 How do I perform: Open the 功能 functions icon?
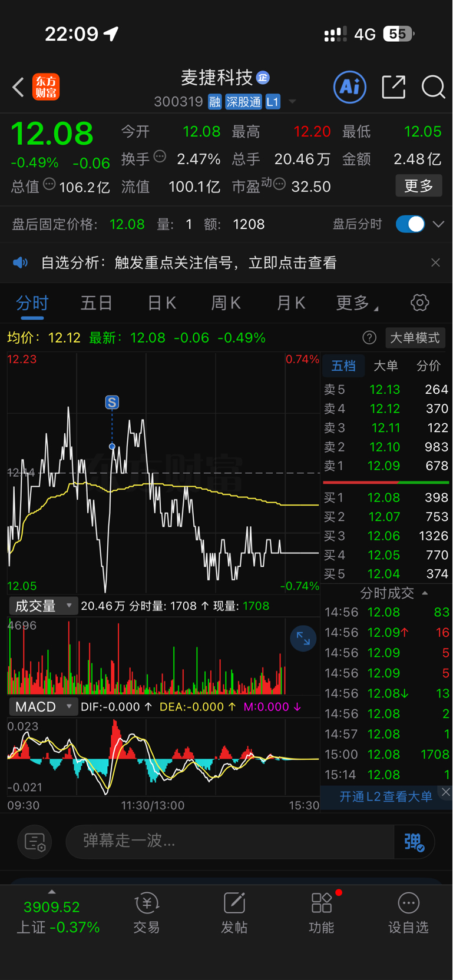tap(322, 913)
